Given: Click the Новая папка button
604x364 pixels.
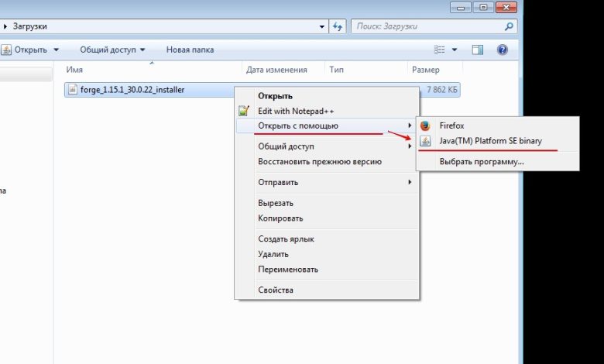Looking at the screenshot, I should (190, 50).
